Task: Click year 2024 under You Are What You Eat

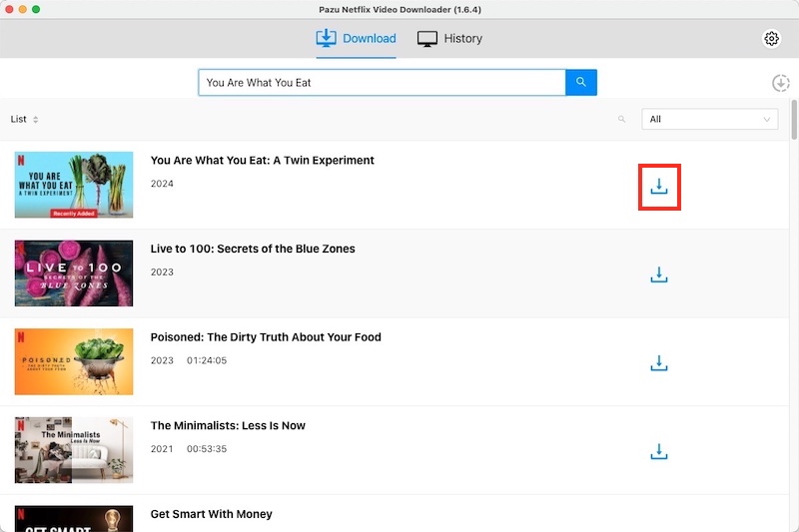Action: pyautogui.click(x=162, y=184)
